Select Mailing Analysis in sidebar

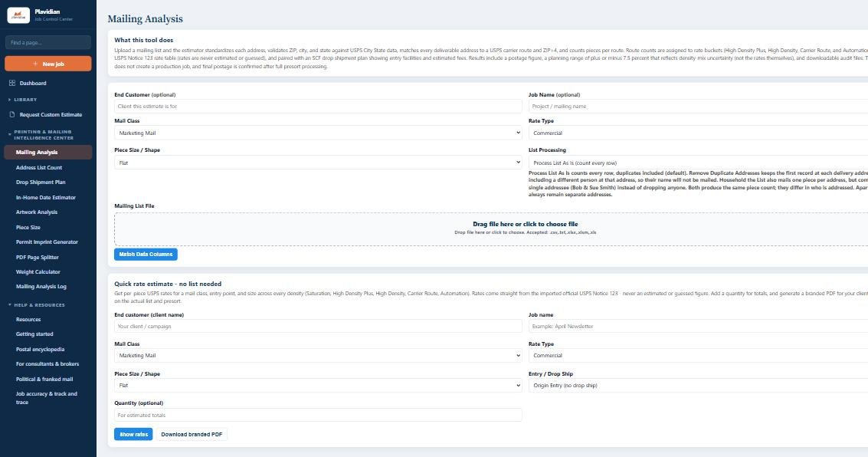(x=48, y=153)
